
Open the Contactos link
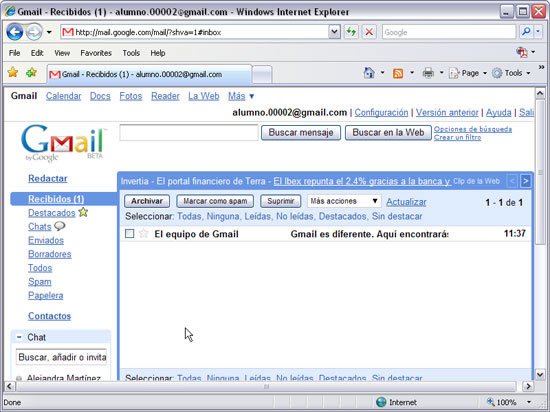[49, 316]
